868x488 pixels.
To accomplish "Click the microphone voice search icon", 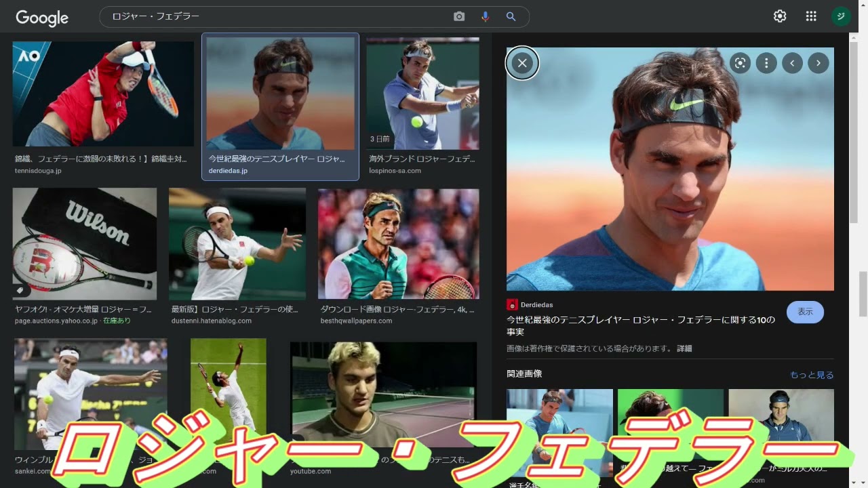I will click(486, 16).
